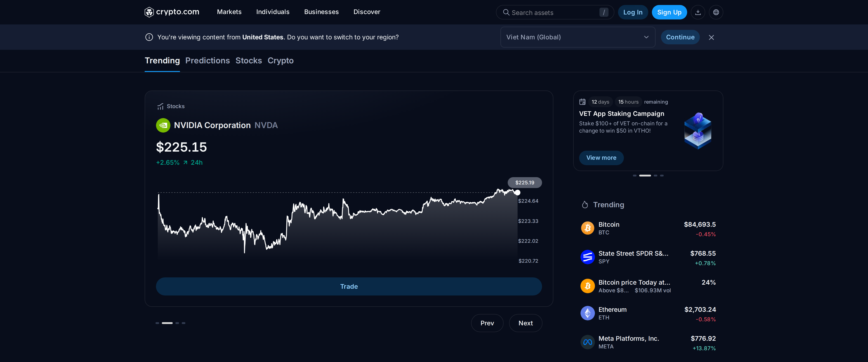868x362 pixels.
Task: Click the $768.55 SPY price
Action: (x=703, y=253)
